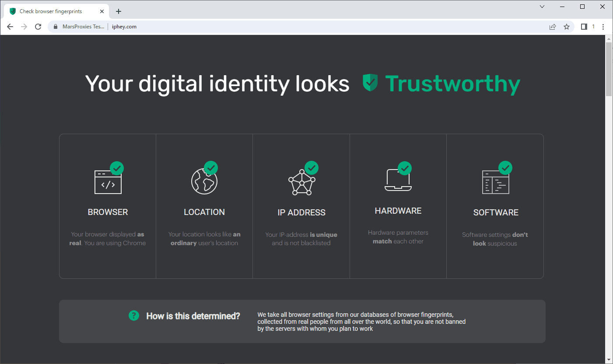This screenshot has height=364, width=613.
Task: Click the LOCATION card heading
Action: [204, 212]
